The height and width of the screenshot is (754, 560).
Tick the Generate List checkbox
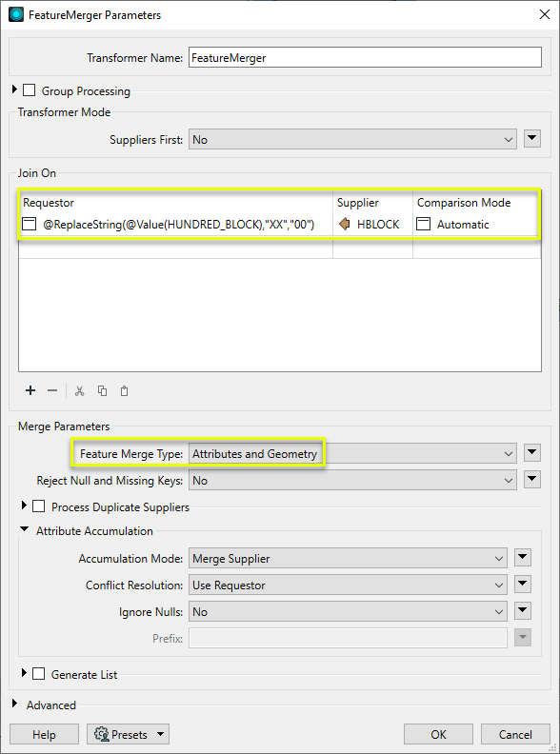38,674
